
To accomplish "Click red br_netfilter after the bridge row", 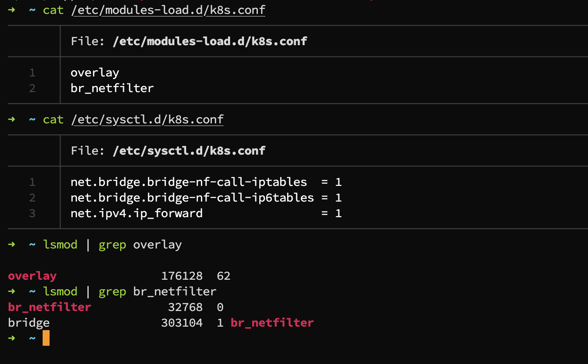I will click(x=272, y=323).
